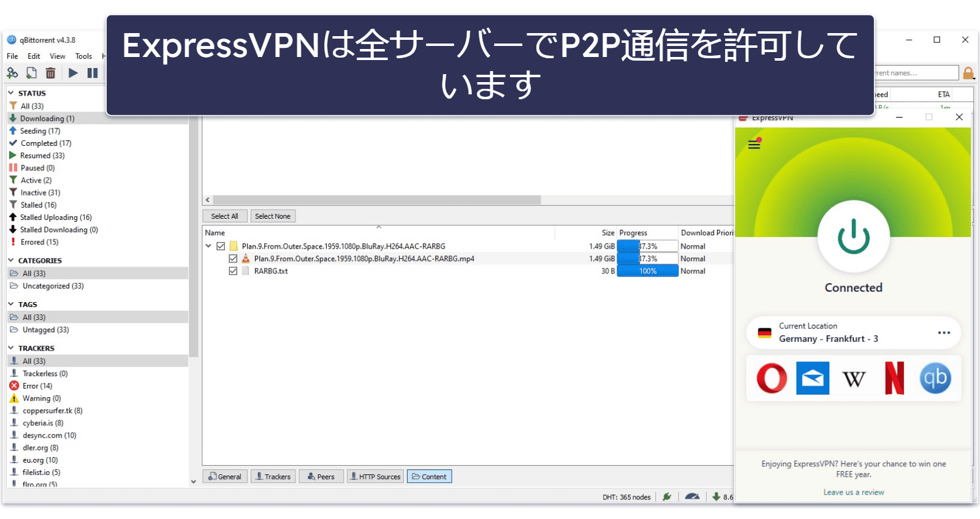This screenshot has width=980, height=519.
Task: Switch to the General tab
Action: tap(225, 477)
